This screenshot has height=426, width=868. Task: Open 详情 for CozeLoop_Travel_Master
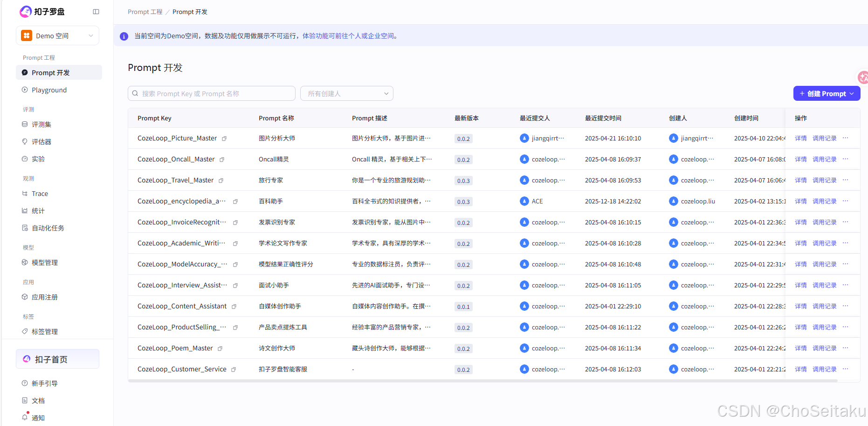pos(801,180)
